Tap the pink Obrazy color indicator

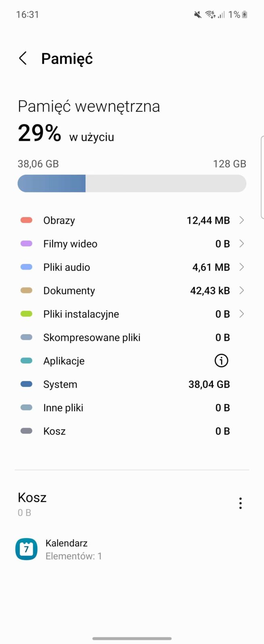26,220
